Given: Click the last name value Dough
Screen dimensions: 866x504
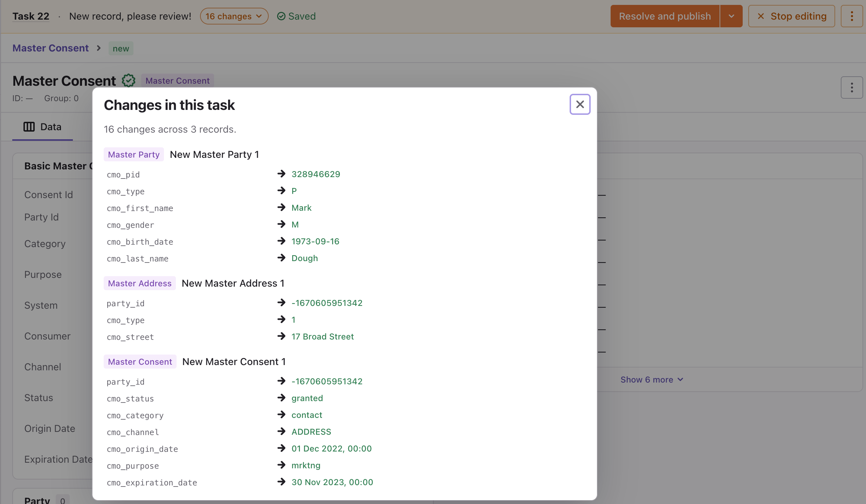Looking at the screenshot, I should click(x=304, y=258).
